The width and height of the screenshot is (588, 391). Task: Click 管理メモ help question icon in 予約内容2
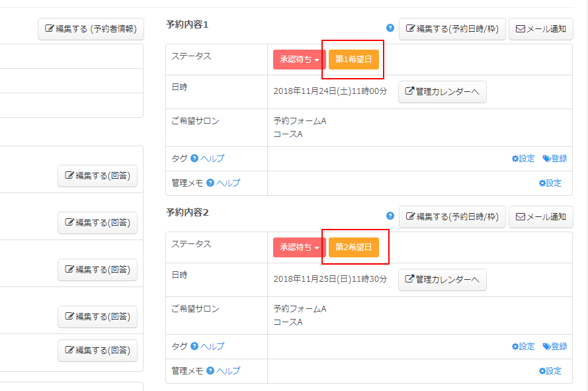coord(210,371)
